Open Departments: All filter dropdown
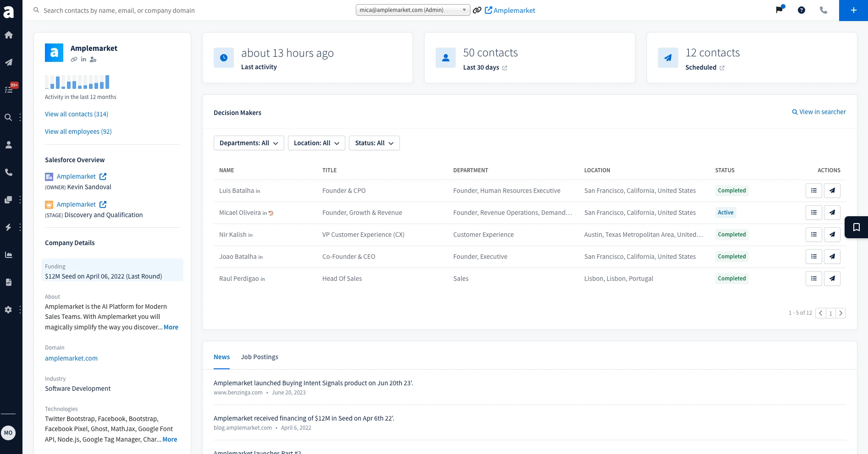This screenshot has height=454, width=868. (249, 143)
